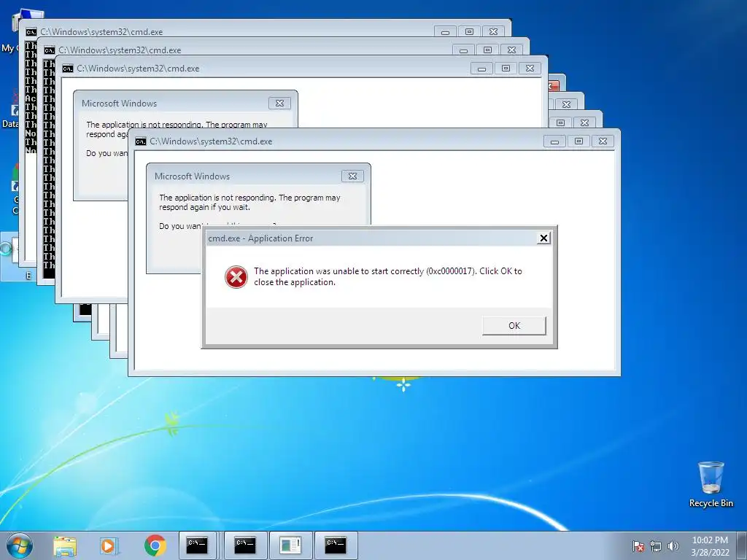This screenshot has height=560, width=747.
Task: Click OK in the Application Error dialog
Action: (514, 326)
